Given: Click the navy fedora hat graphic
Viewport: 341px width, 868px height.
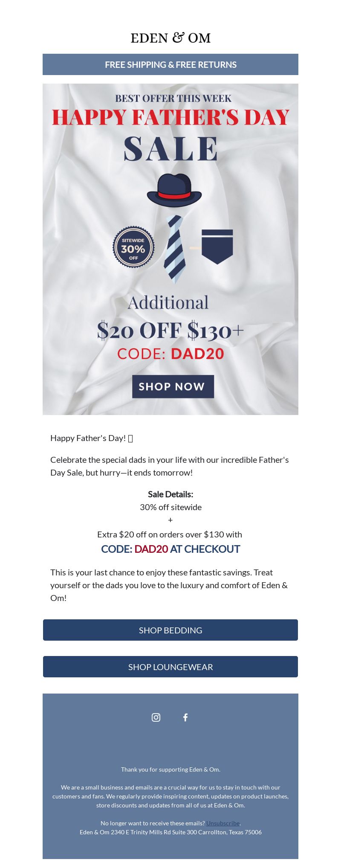Looking at the screenshot, I should (x=174, y=190).
